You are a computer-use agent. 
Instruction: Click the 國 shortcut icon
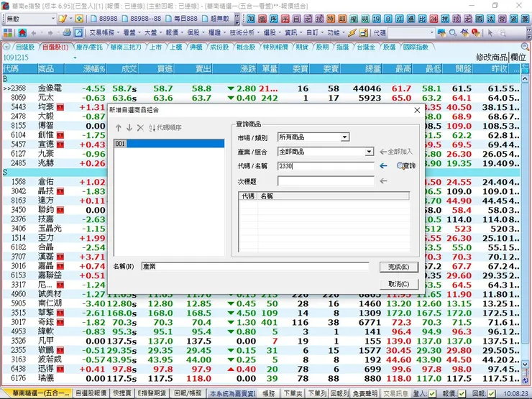[x=480, y=19]
